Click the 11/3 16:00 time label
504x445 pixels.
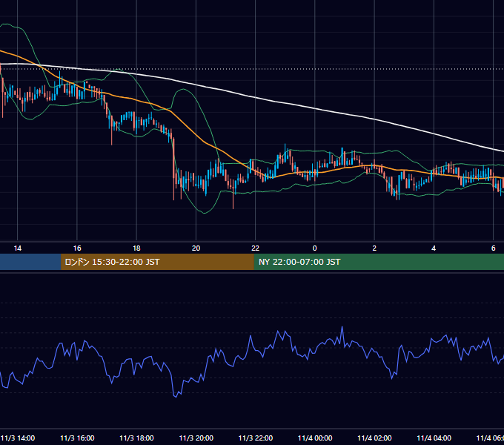coord(77,438)
